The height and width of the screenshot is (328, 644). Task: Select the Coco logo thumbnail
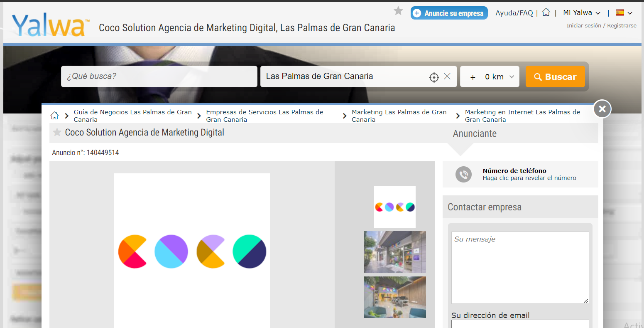[x=394, y=207]
